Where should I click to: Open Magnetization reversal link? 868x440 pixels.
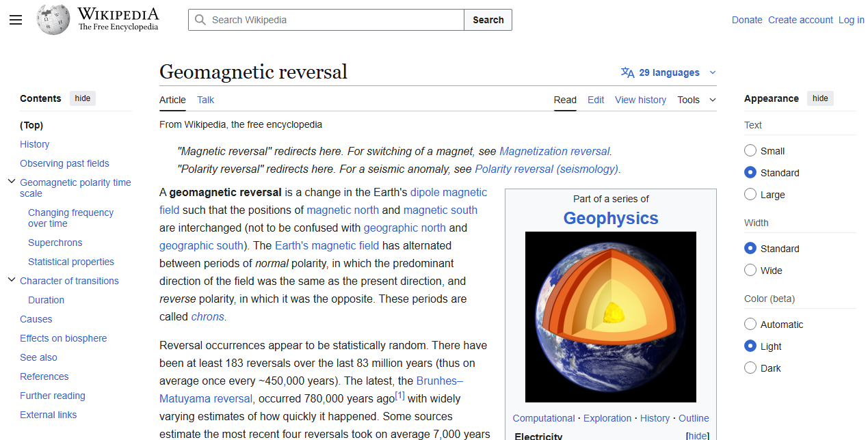click(554, 151)
